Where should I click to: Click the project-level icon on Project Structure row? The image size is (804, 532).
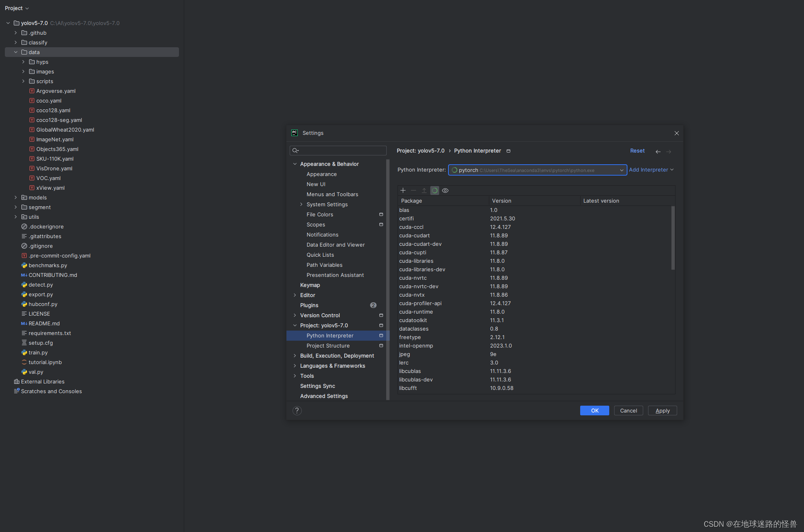381,346
